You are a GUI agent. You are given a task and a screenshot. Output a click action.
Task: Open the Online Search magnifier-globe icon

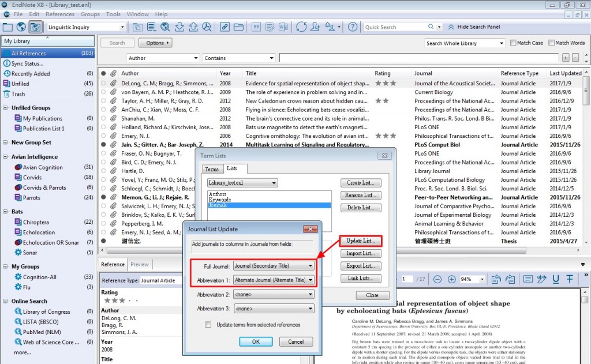coord(165,27)
